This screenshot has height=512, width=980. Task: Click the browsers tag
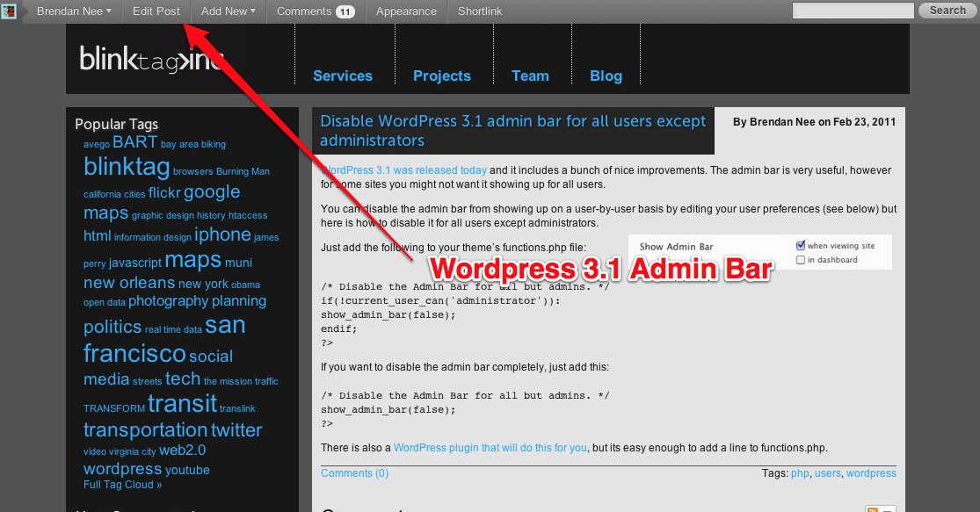[193, 171]
